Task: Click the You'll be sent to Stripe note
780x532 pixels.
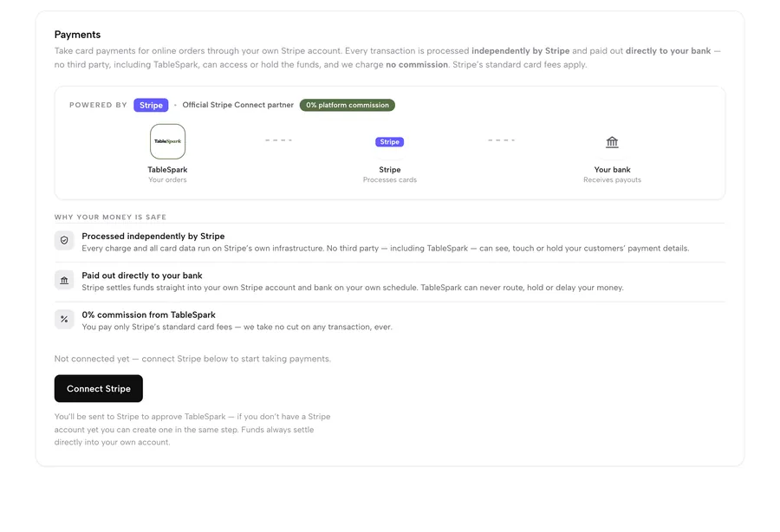Action: point(192,429)
